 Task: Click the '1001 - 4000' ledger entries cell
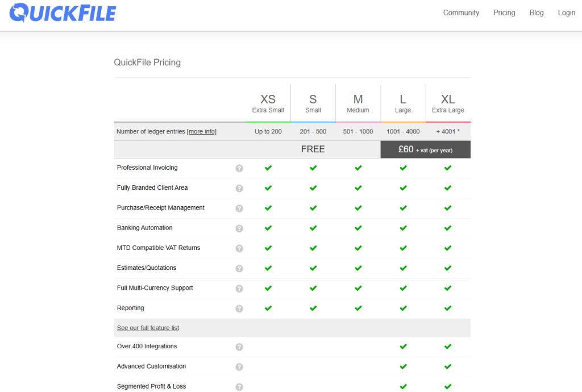pyautogui.click(x=403, y=132)
